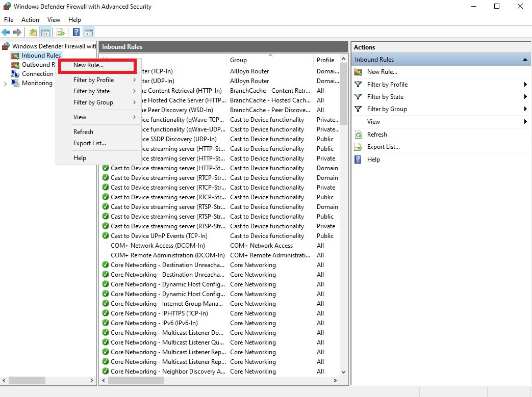The height and width of the screenshot is (397, 532).
Task: Click the Forward arrow toolbar icon
Action: pos(17,33)
